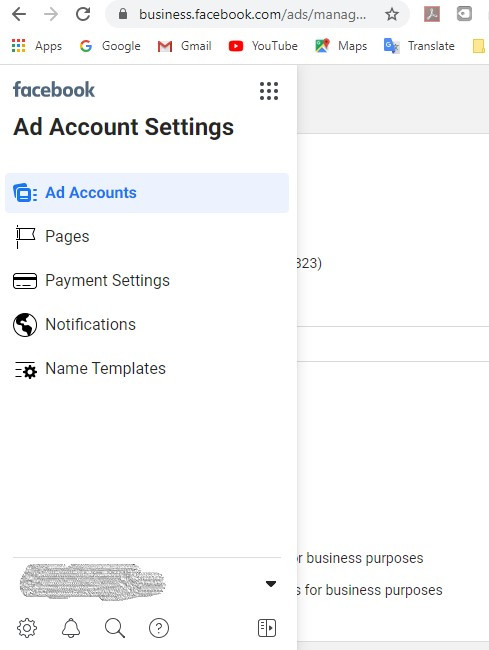Viewport: 489px width, 650px height.
Task: Open Pages in the sidebar
Action: tap(147, 236)
